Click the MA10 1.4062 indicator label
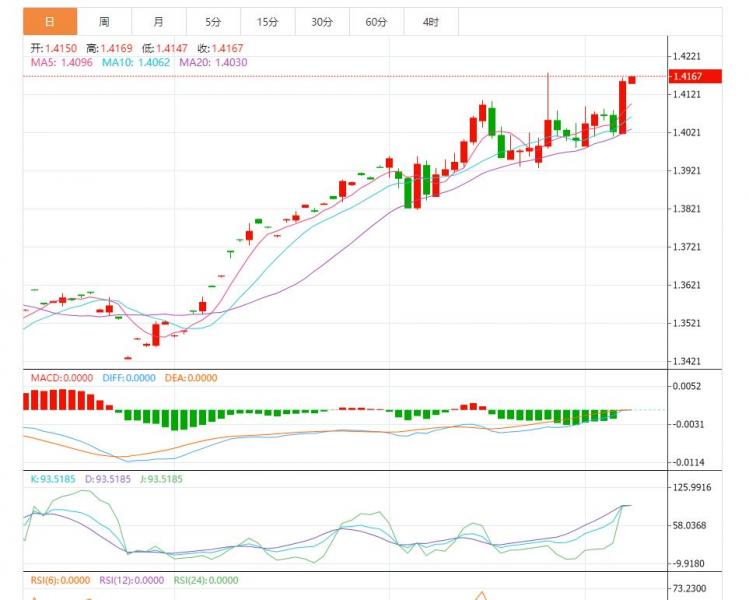This screenshot has width=749, height=600. click(x=136, y=62)
